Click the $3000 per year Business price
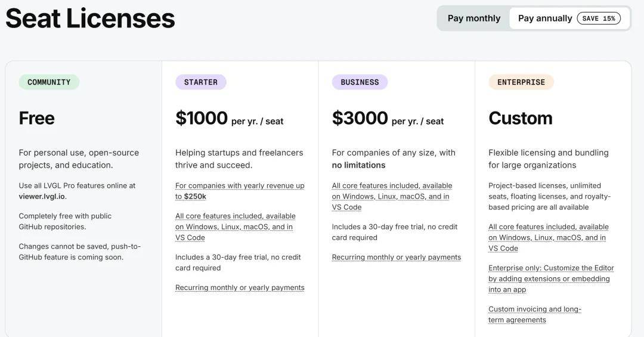 pyautogui.click(x=388, y=118)
